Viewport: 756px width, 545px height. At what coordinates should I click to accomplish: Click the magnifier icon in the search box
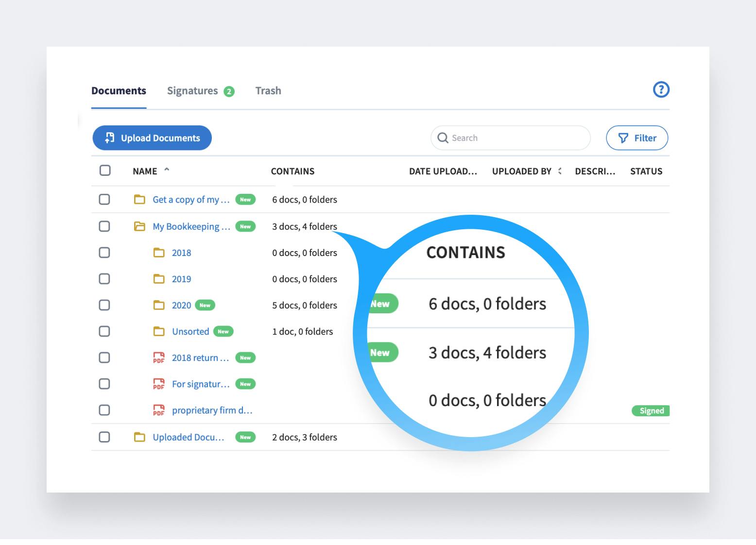point(443,138)
